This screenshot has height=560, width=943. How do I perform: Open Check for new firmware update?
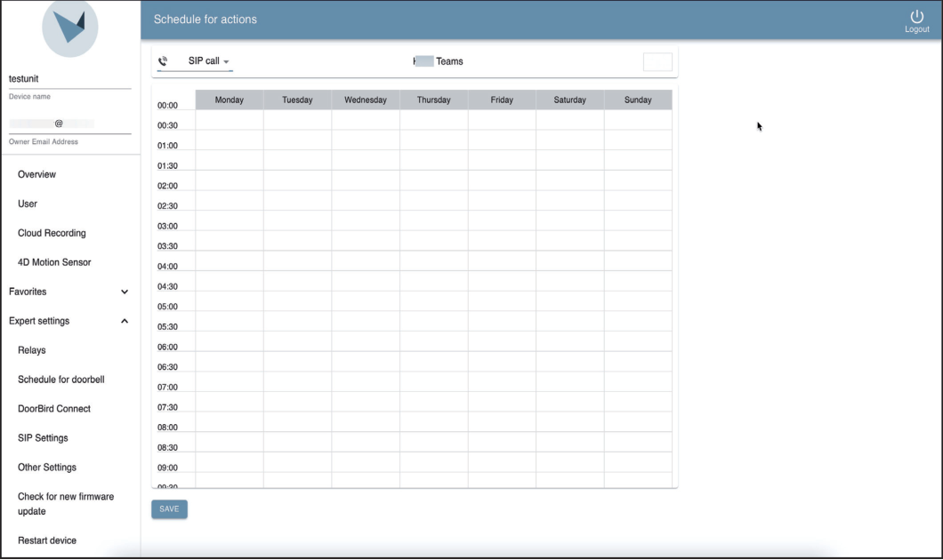pos(65,503)
